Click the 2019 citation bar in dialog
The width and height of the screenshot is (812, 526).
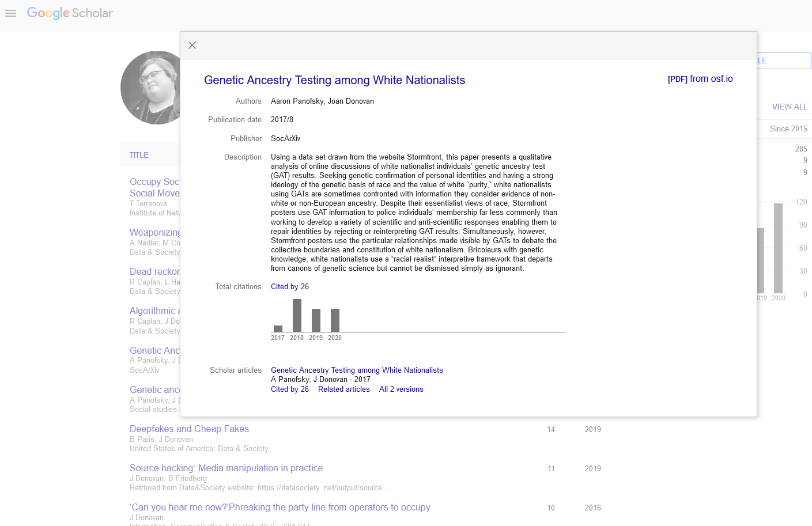[316, 320]
